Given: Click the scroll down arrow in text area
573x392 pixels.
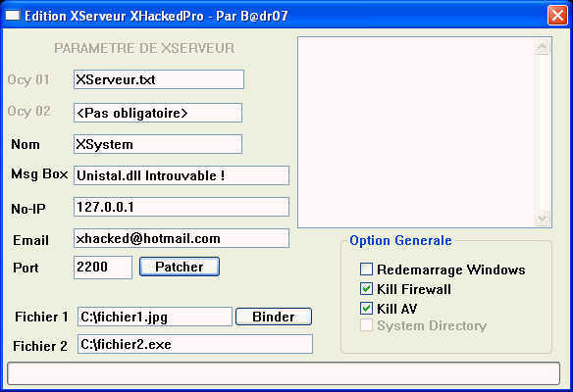Looking at the screenshot, I should pos(542,218).
